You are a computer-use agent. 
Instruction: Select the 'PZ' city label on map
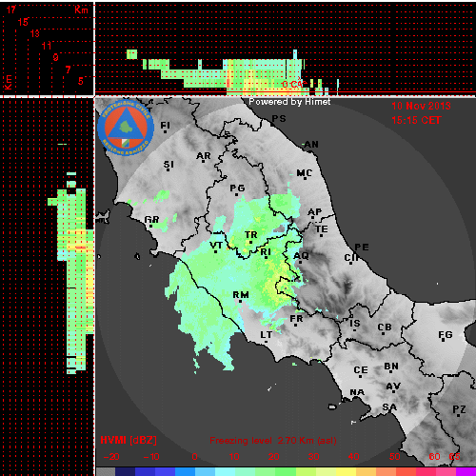(459, 409)
